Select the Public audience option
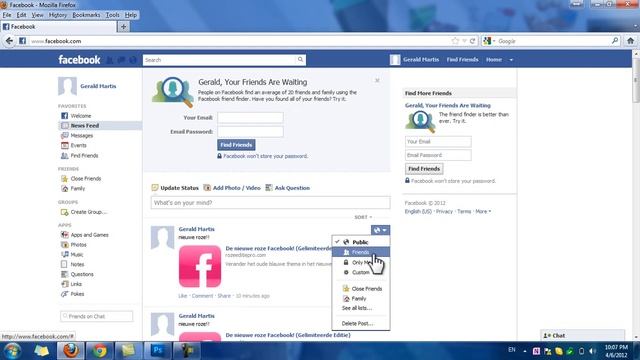This screenshot has height=360, width=640. (361, 242)
